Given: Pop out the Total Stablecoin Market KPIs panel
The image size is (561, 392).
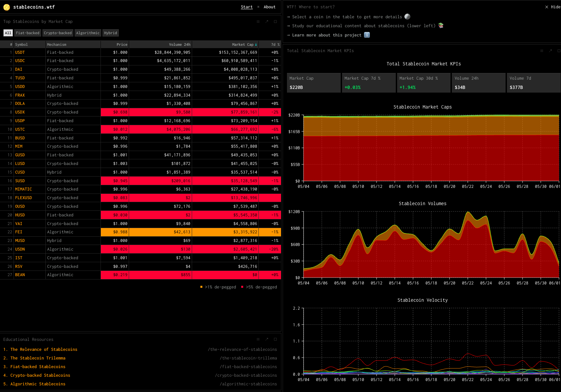Looking at the screenshot, I should point(550,51).
